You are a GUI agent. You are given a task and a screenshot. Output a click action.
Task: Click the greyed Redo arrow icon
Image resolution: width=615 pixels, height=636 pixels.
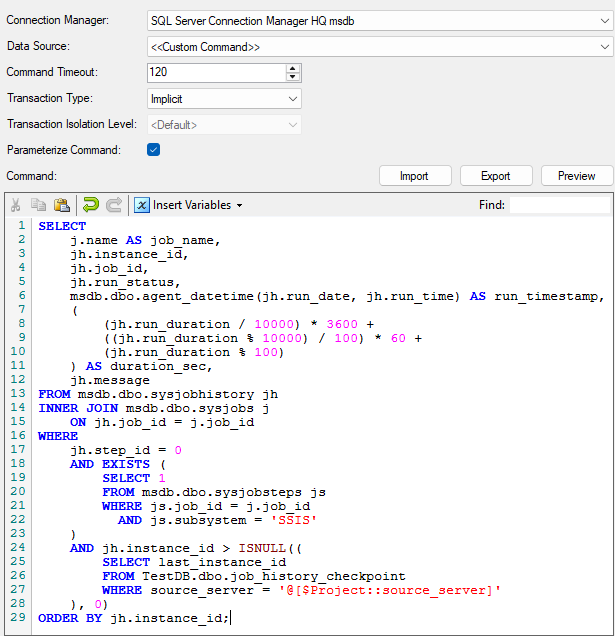[x=114, y=205]
